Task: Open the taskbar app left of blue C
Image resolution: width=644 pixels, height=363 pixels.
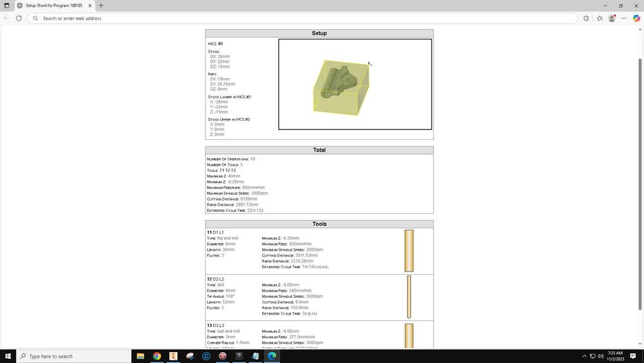Action: [190, 356]
